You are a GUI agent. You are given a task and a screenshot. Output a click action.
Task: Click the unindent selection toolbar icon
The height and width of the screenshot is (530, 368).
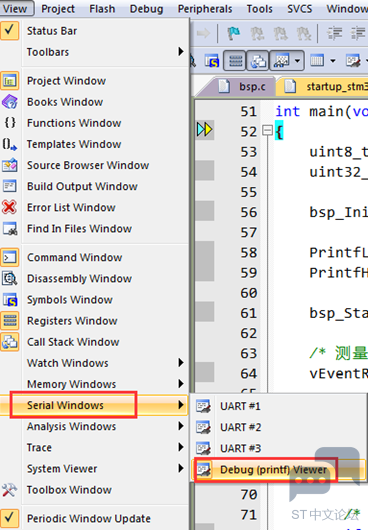(358, 33)
